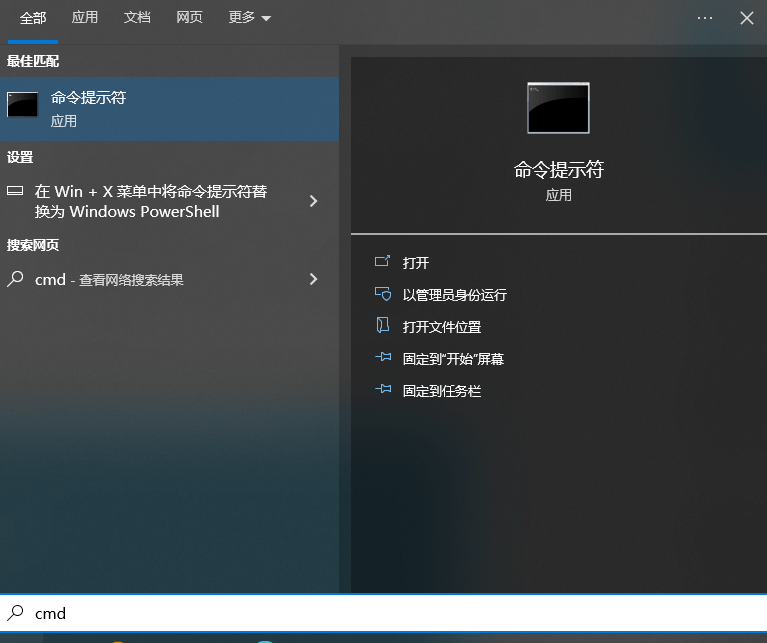Click the settings icon next to Win + X option
The image size is (767, 643).
[16, 191]
